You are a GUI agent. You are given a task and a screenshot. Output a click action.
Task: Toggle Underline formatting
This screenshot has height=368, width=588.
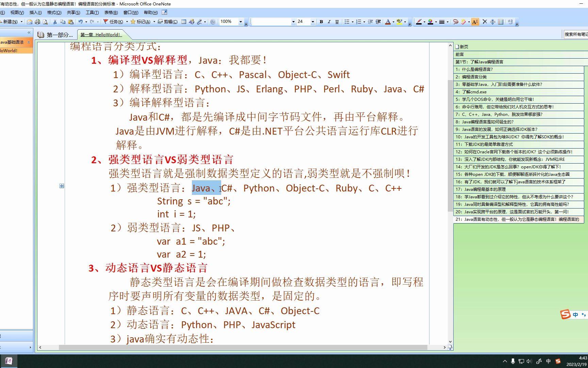tap(337, 22)
